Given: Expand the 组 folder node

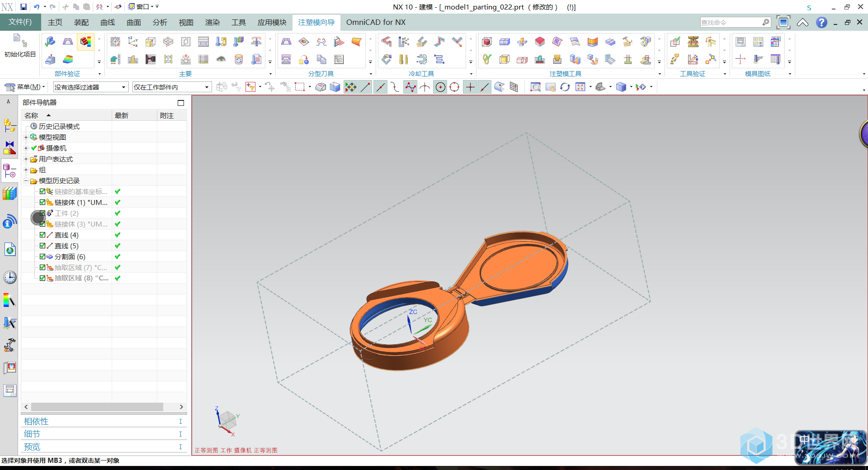Looking at the screenshot, I should point(26,170).
